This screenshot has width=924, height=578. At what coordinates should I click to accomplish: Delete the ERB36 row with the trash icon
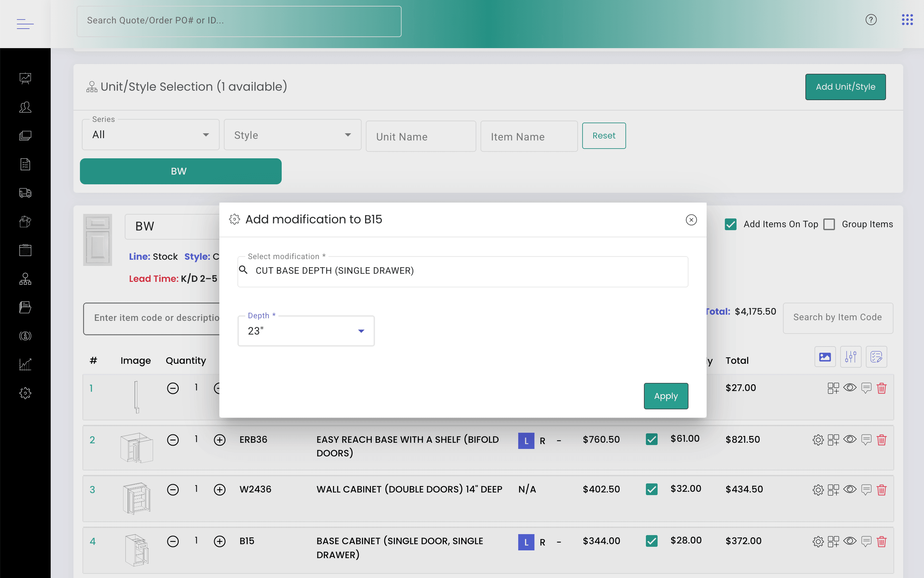(882, 440)
